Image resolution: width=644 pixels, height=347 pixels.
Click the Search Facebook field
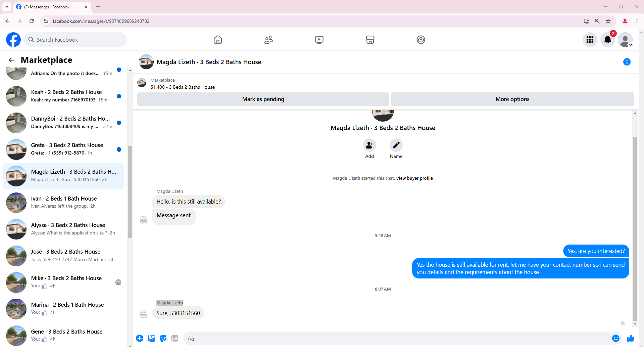(76, 40)
